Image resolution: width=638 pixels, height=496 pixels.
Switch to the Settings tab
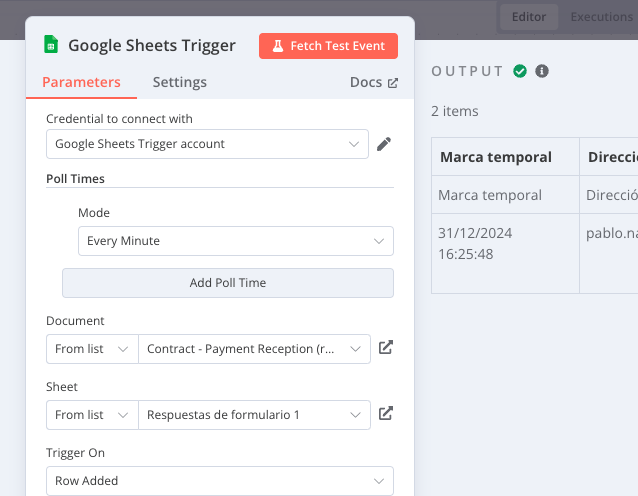click(x=179, y=82)
